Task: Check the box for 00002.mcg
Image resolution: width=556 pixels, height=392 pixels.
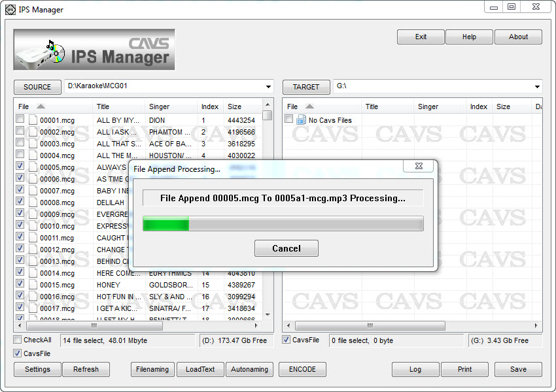Action: click(20, 132)
